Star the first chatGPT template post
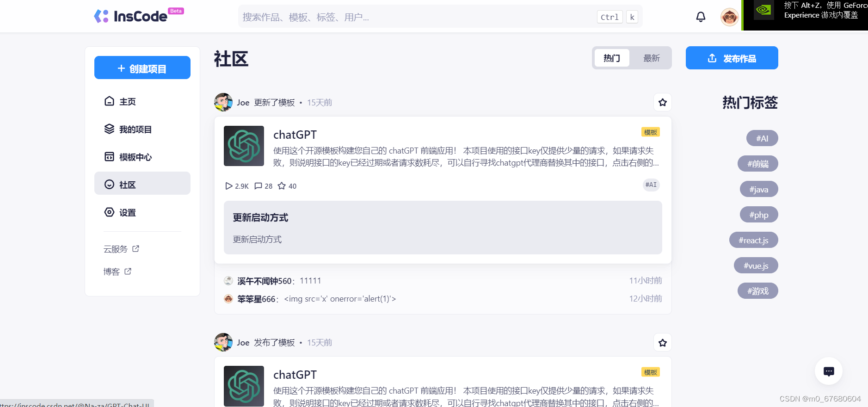The width and height of the screenshot is (868, 407). pos(662,102)
